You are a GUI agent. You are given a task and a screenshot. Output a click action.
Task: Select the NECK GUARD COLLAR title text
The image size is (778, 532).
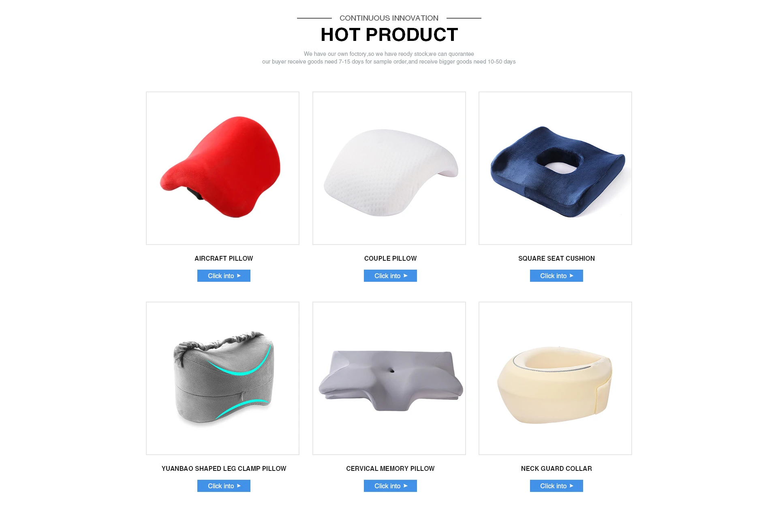click(x=556, y=468)
